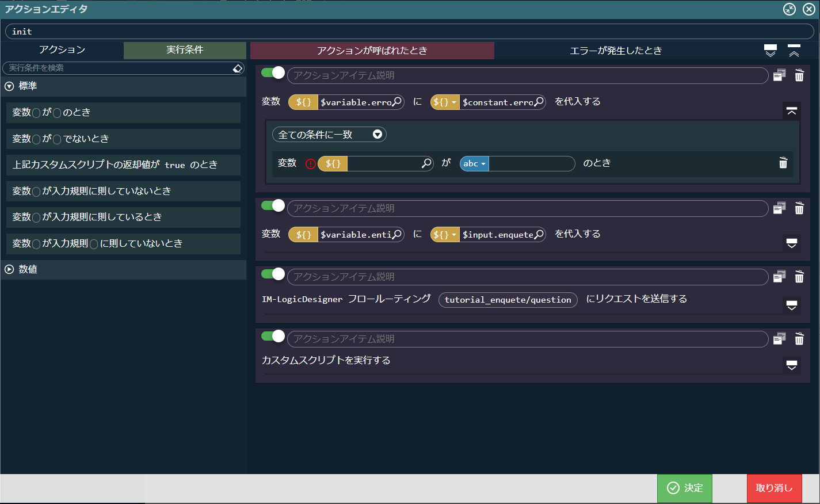Image resolution: width=820 pixels, height=504 pixels.
Task: Pick 上記カスタムスクリプトの返却値が true のとき
Action: click(x=123, y=165)
